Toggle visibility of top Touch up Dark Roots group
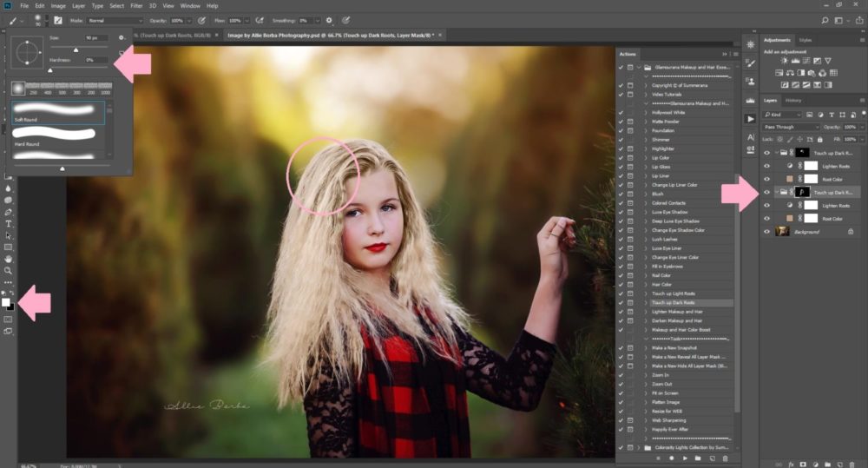 point(766,153)
